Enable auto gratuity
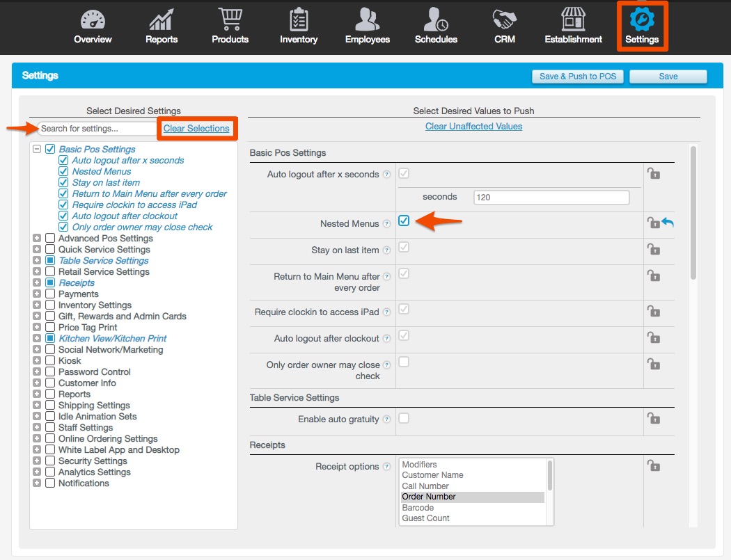 403,419
